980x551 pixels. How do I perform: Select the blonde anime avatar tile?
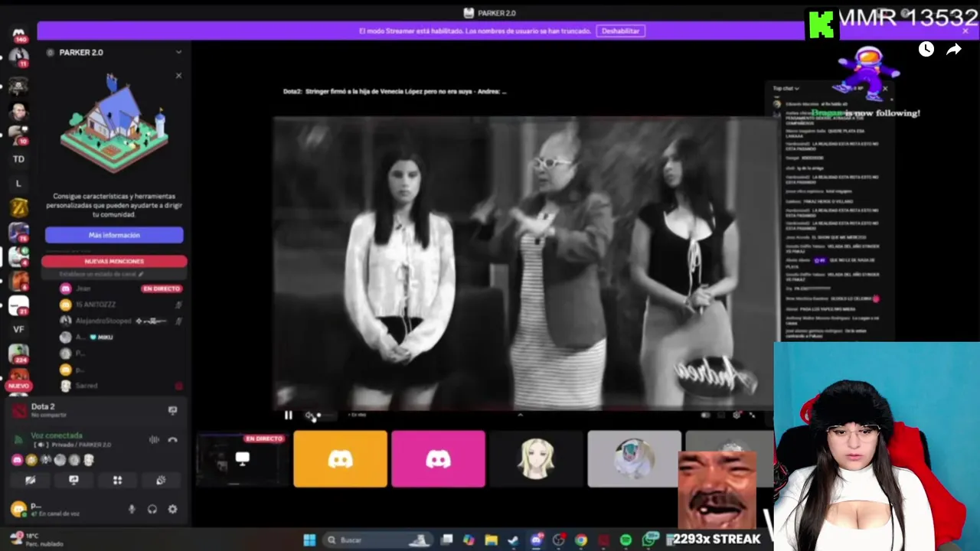point(536,458)
